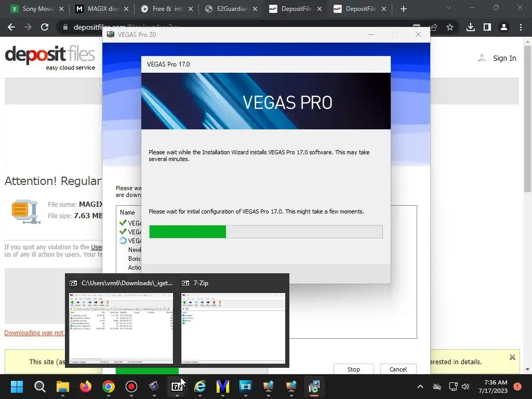Click the 'Downloading was not' red link
532x399 pixels.
[x=34, y=333]
